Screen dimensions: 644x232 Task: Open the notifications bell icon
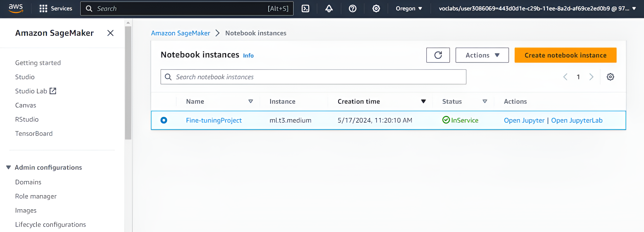(x=329, y=8)
